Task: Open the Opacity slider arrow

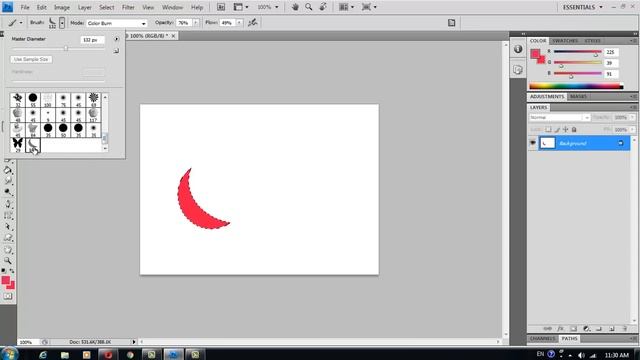Action: (196, 23)
